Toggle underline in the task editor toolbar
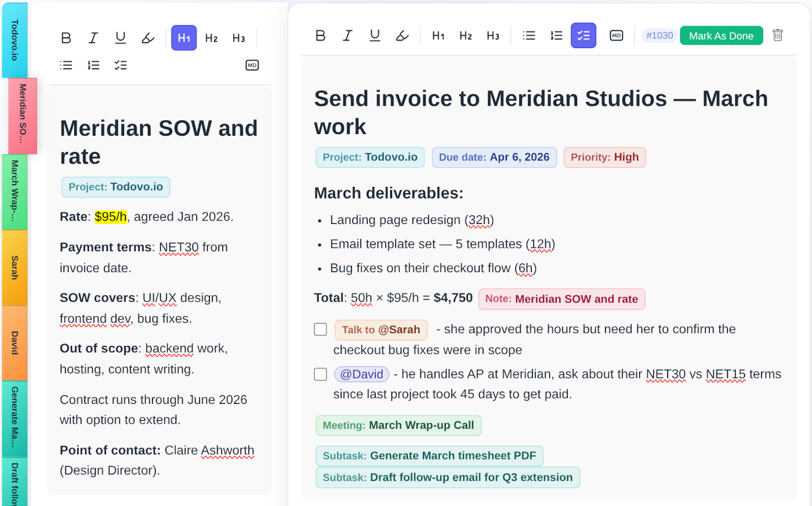Viewport: 812px width, 506px height. click(x=375, y=35)
